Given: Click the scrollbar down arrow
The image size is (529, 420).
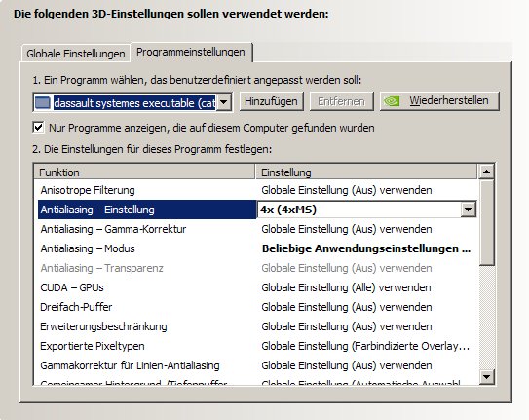Looking at the screenshot, I should [x=486, y=376].
